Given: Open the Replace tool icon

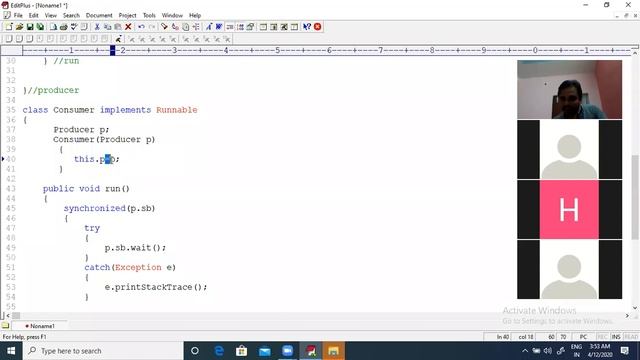Looking at the screenshot, I should point(175,27).
